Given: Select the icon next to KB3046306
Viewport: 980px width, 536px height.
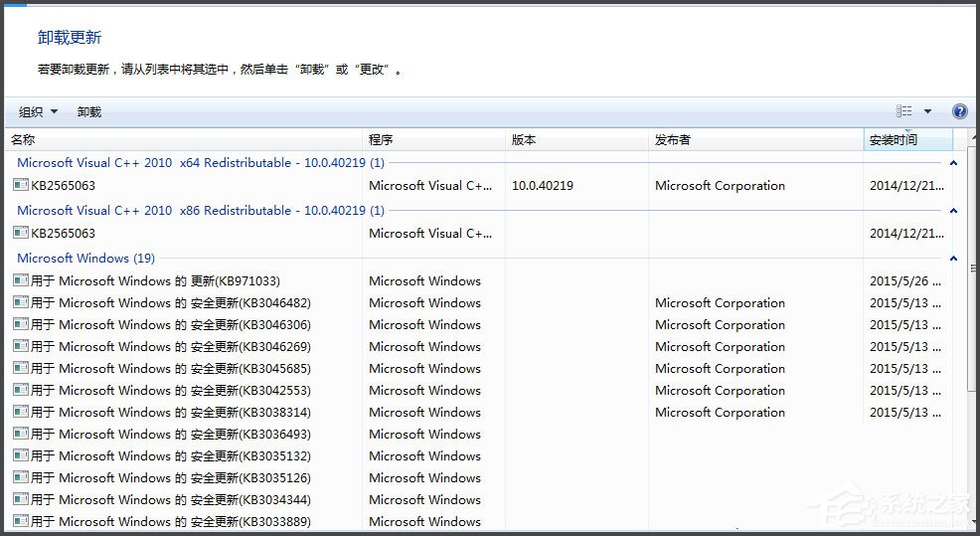Looking at the screenshot, I should (x=21, y=324).
